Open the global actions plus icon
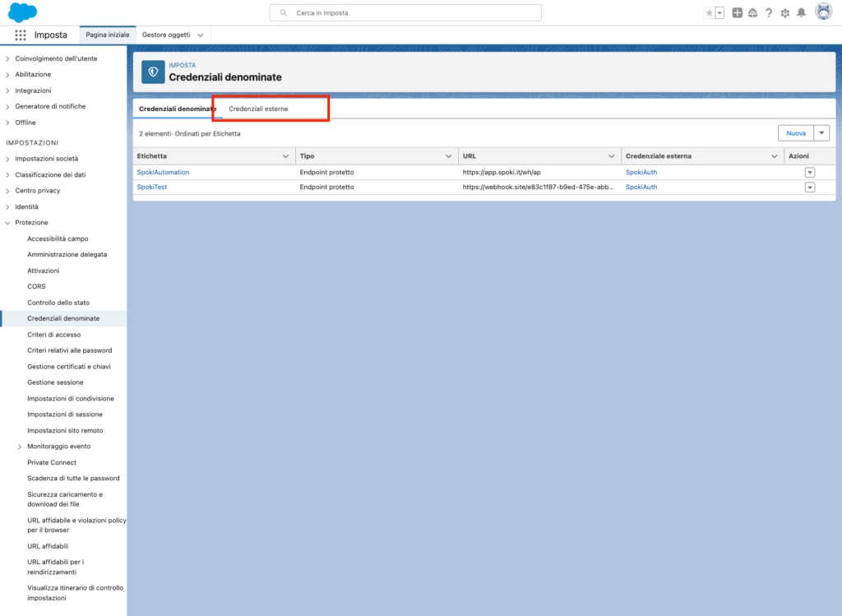 pyautogui.click(x=737, y=13)
